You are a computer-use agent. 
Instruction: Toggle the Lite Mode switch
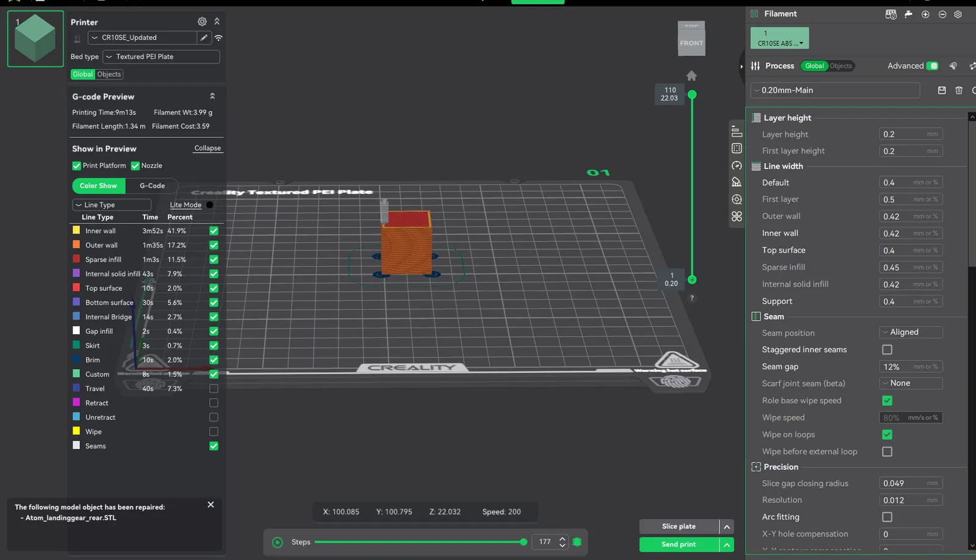point(209,205)
